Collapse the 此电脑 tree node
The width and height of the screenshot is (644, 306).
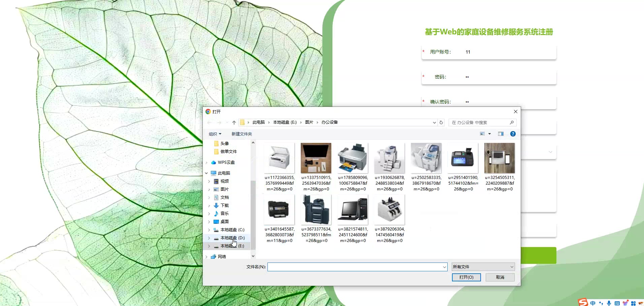[206, 173]
